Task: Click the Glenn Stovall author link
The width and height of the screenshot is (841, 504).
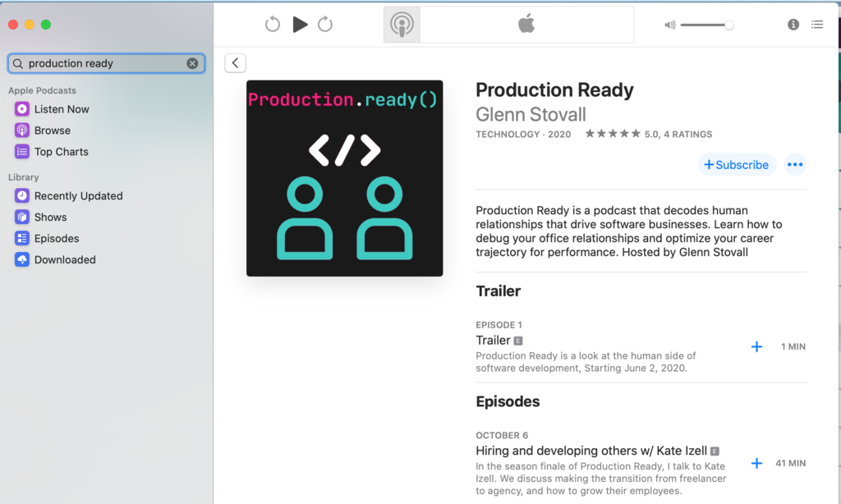Action: [x=531, y=114]
